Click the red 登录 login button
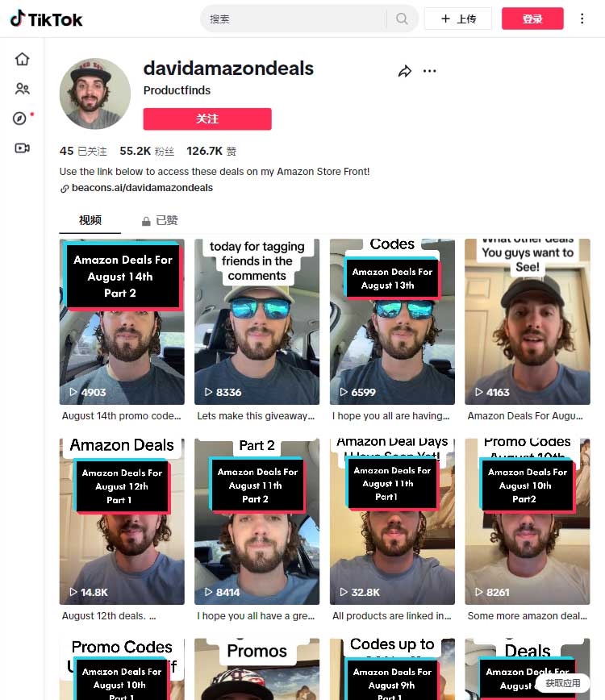This screenshot has width=605, height=700. (532, 19)
